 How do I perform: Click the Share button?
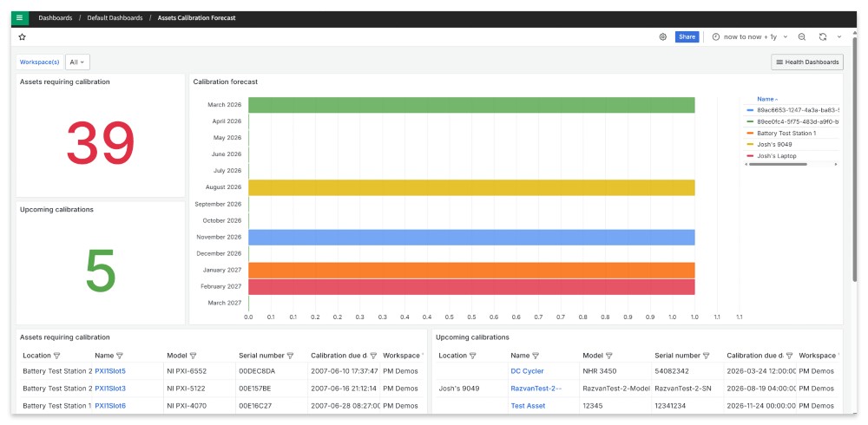(687, 37)
